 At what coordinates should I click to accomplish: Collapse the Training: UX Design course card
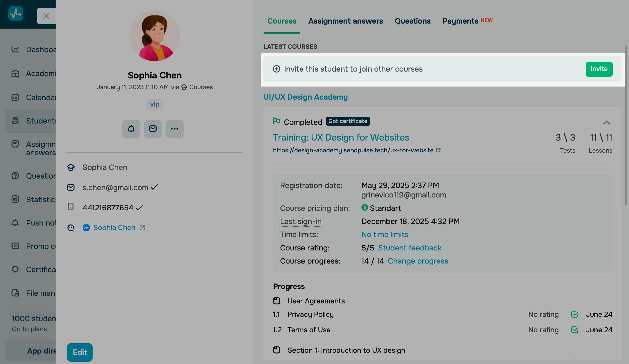pos(607,123)
